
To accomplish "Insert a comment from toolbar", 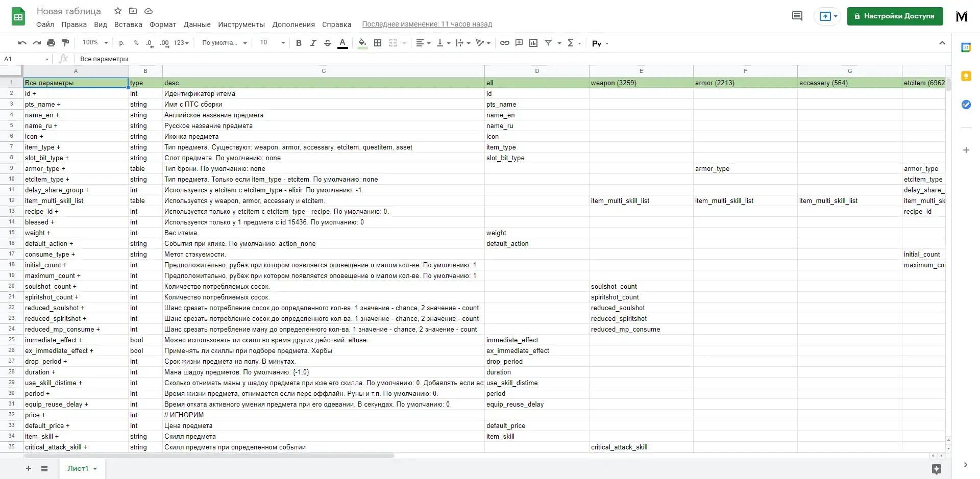I will (x=519, y=43).
